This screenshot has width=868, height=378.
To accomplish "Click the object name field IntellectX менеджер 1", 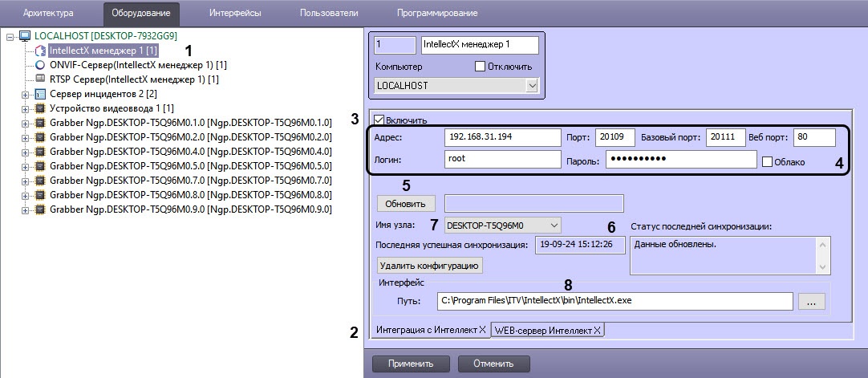I will coord(480,45).
